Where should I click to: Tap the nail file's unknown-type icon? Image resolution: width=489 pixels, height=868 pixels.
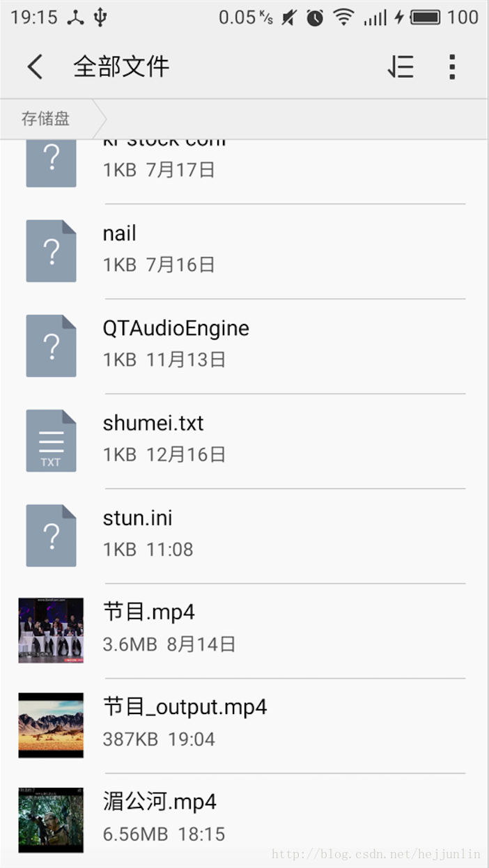pos(51,251)
